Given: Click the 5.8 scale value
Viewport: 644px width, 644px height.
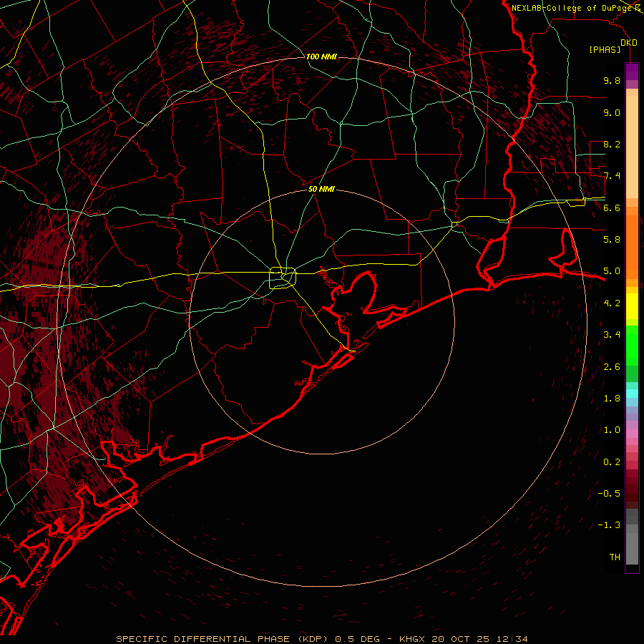Looking at the screenshot, I should click(612, 240).
